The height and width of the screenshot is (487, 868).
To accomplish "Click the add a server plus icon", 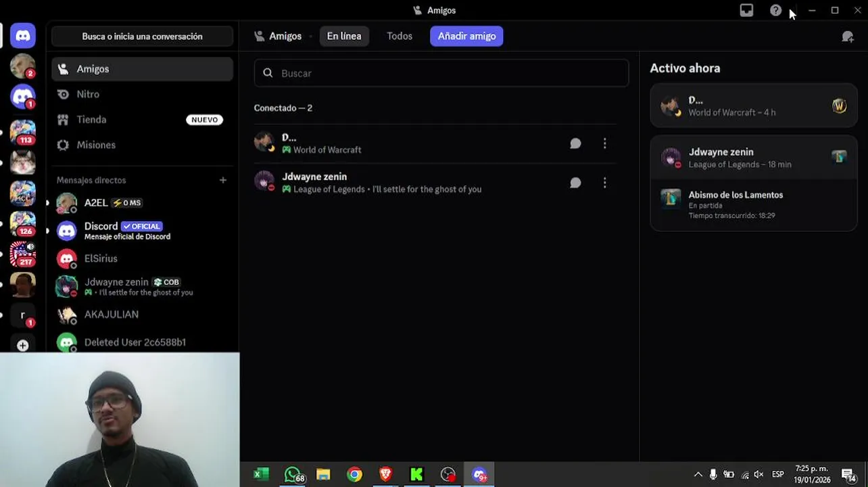I will click(x=22, y=345).
